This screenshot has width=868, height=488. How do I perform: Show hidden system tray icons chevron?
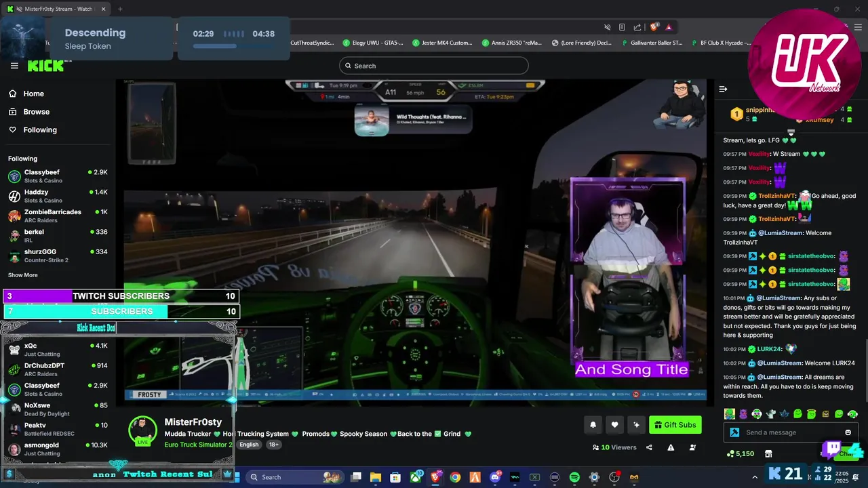pos(755,477)
